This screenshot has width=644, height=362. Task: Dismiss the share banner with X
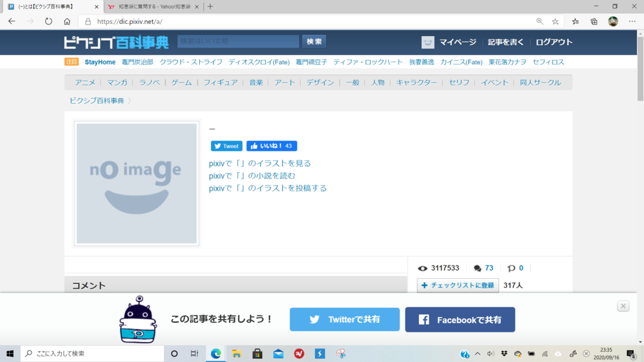click(x=623, y=306)
